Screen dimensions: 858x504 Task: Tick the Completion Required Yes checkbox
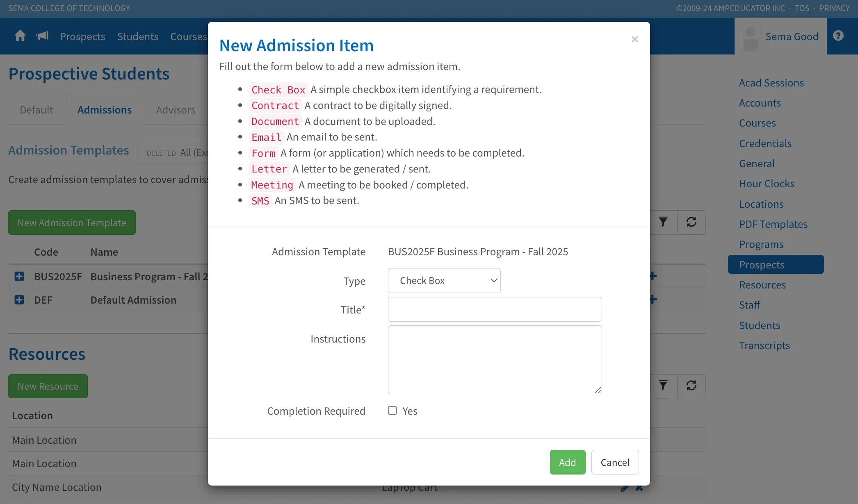(x=392, y=411)
